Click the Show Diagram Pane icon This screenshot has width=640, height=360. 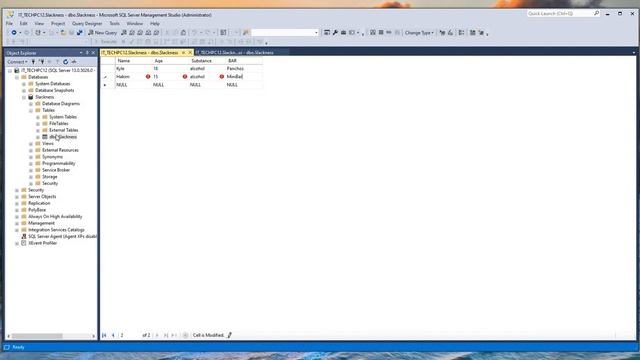[373, 33]
